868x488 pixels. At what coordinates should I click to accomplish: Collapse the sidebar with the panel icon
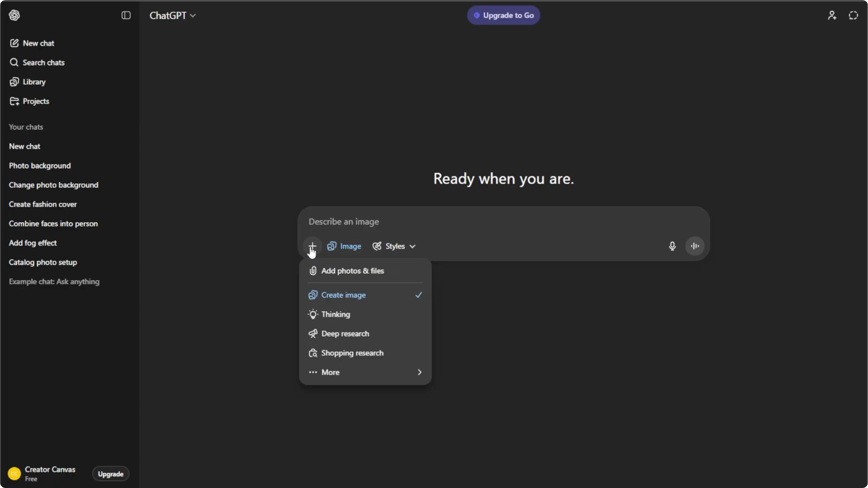(126, 15)
